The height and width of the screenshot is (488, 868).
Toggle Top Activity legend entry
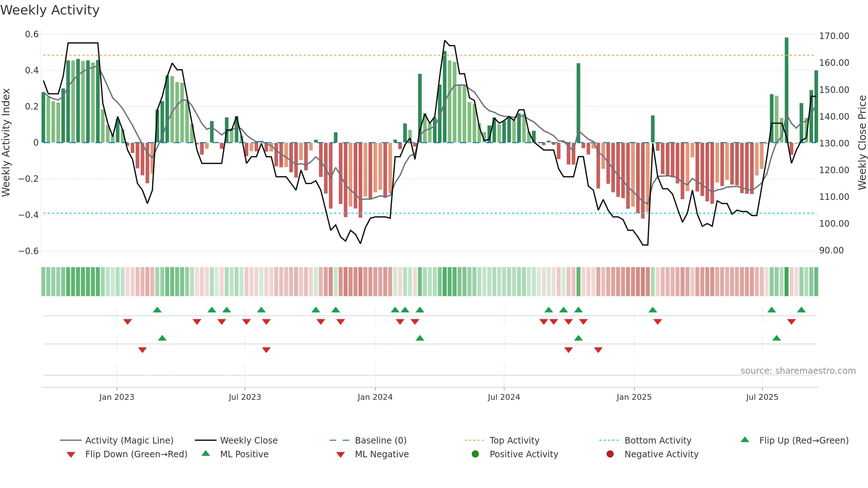pos(502,440)
